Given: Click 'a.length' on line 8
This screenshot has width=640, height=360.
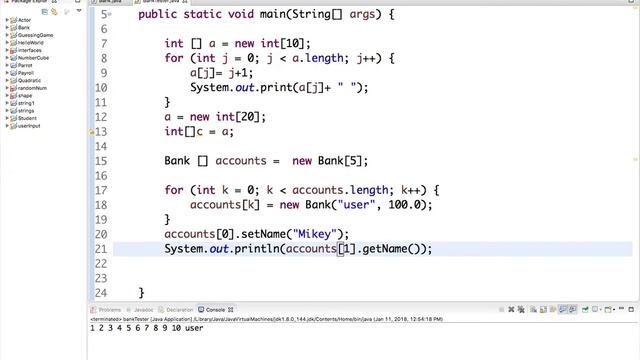Looking at the screenshot, I should click(318, 58).
